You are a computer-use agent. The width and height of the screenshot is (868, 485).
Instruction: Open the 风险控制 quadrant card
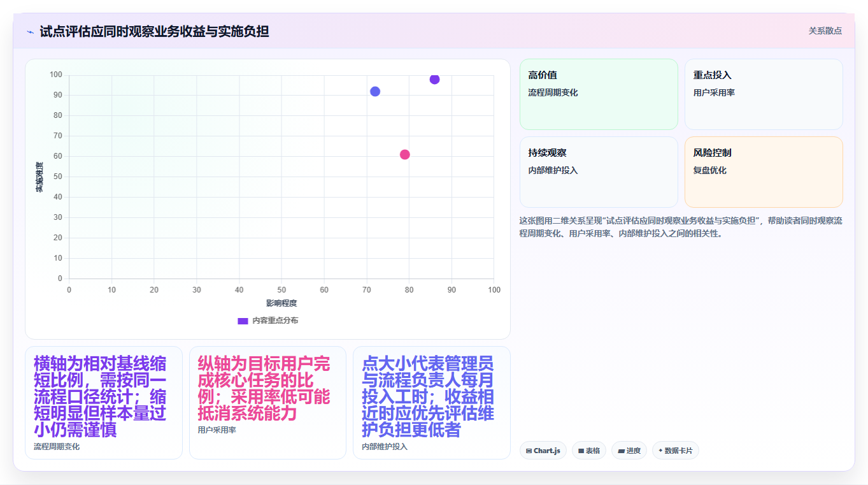tap(764, 172)
